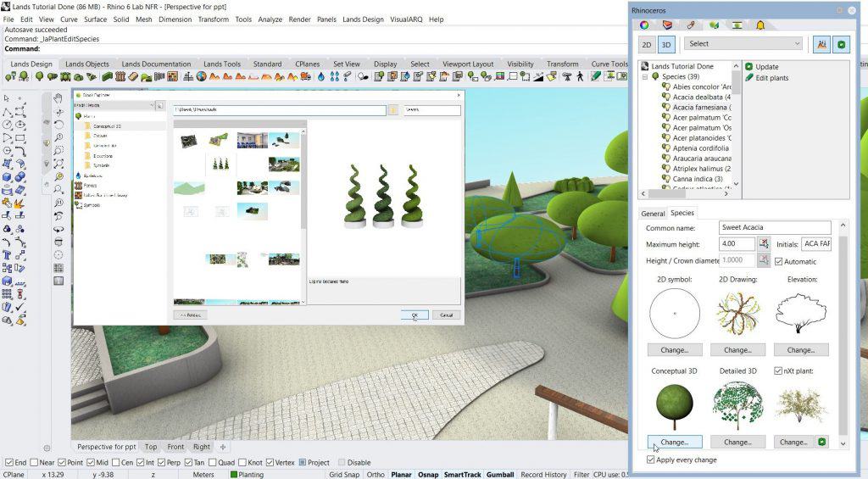The height and width of the screenshot is (479, 868).
Task: Open the color wheel Materials panel tab
Action: [644, 25]
